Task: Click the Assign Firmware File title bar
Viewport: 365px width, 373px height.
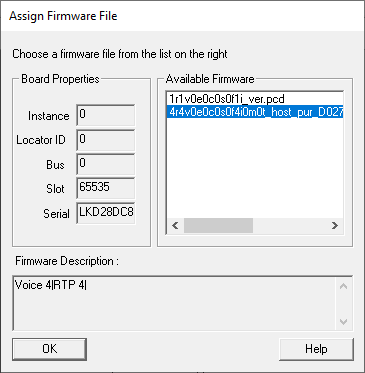Action: tap(182, 16)
